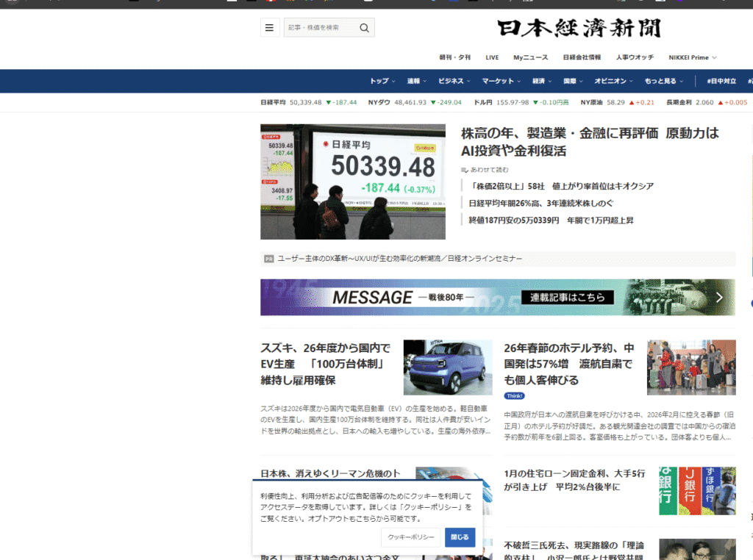Go to the LIVE section
753x560 pixels.
[x=492, y=57]
